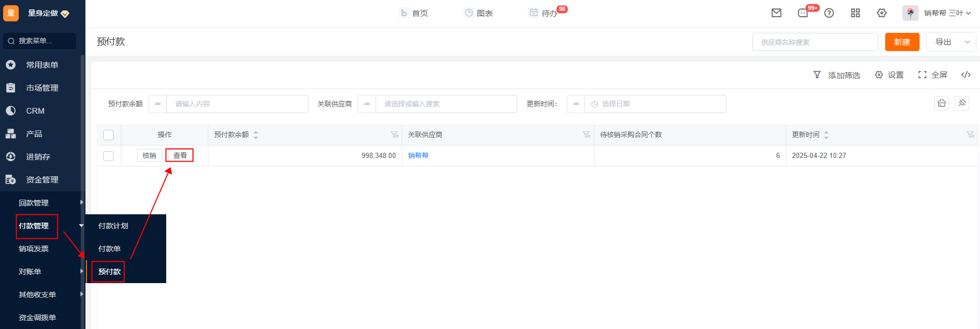
Task: Click the orange 新建 button
Action: pyautogui.click(x=902, y=42)
